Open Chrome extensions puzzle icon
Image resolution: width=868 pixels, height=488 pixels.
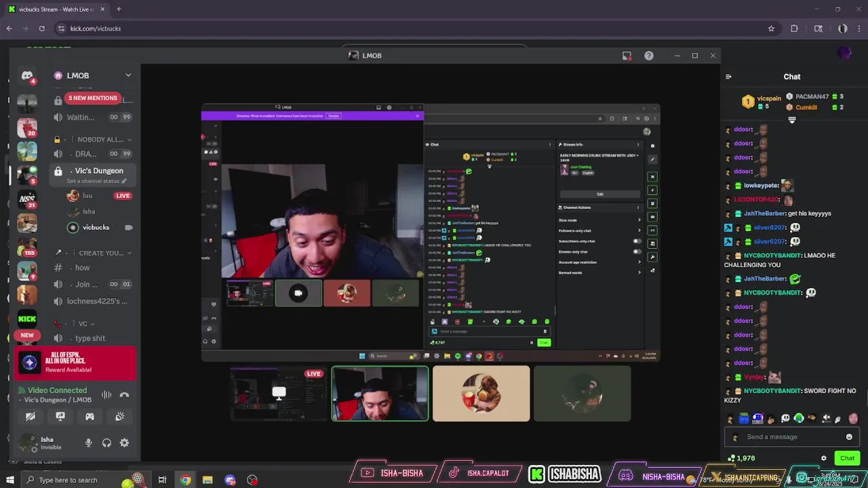(x=794, y=28)
